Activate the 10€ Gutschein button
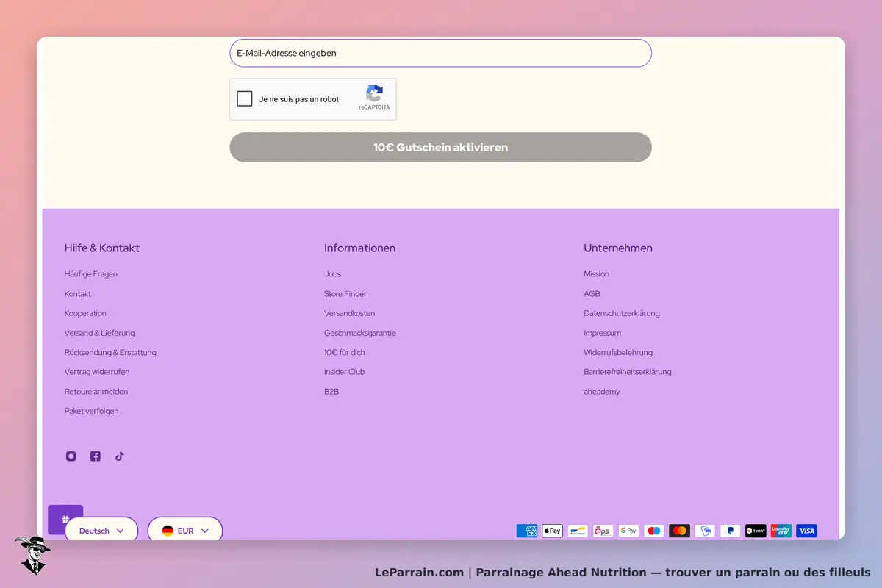The height and width of the screenshot is (588, 882). 440,147
